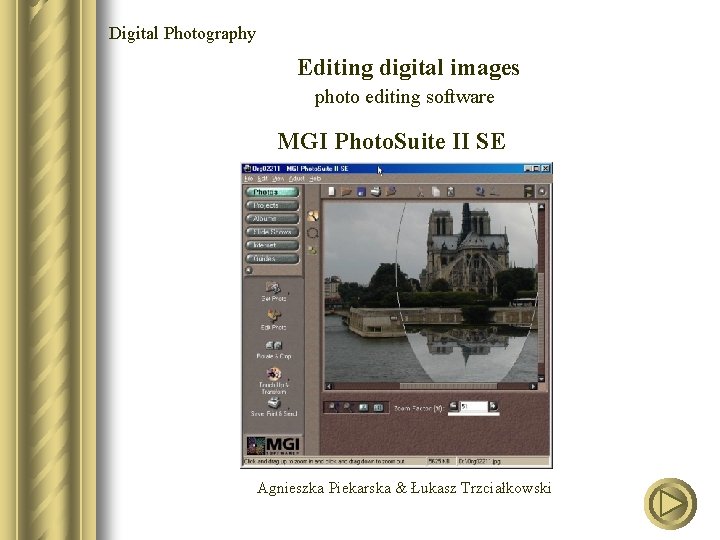This screenshot has width=720, height=540.
Task: Click the Copy pages toolbar icon
Action: [435, 191]
